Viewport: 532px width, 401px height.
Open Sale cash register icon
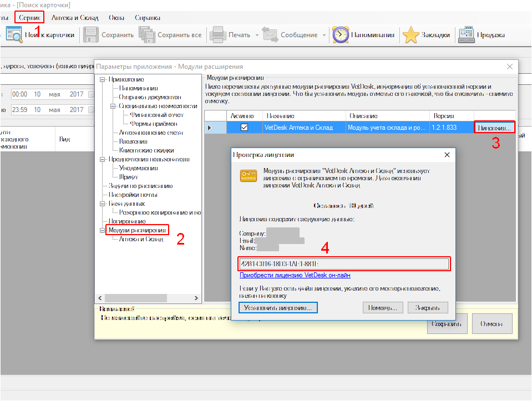click(466, 34)
